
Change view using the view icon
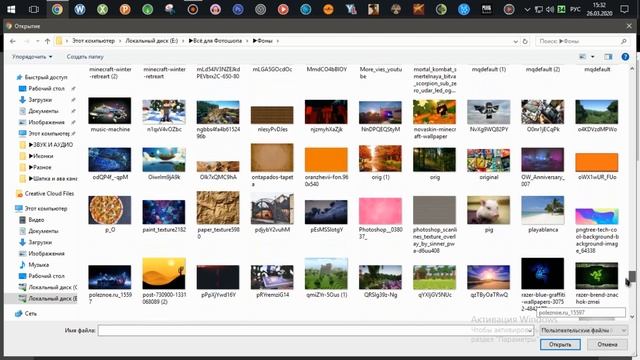click(583, 57)
